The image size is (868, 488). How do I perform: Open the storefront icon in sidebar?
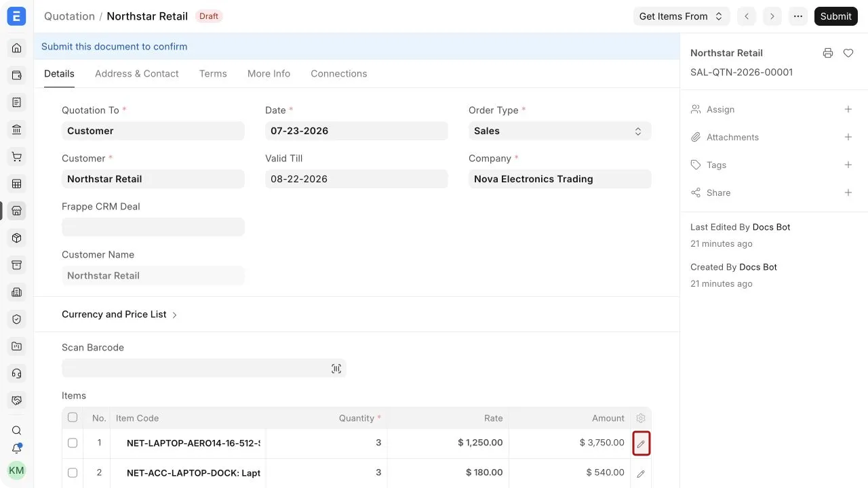[x=17, y=211]
